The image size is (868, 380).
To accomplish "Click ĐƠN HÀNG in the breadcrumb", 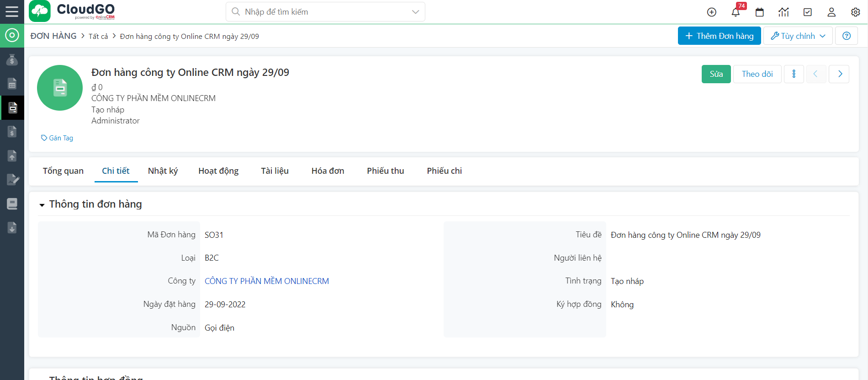I will (x=53, y=36).
